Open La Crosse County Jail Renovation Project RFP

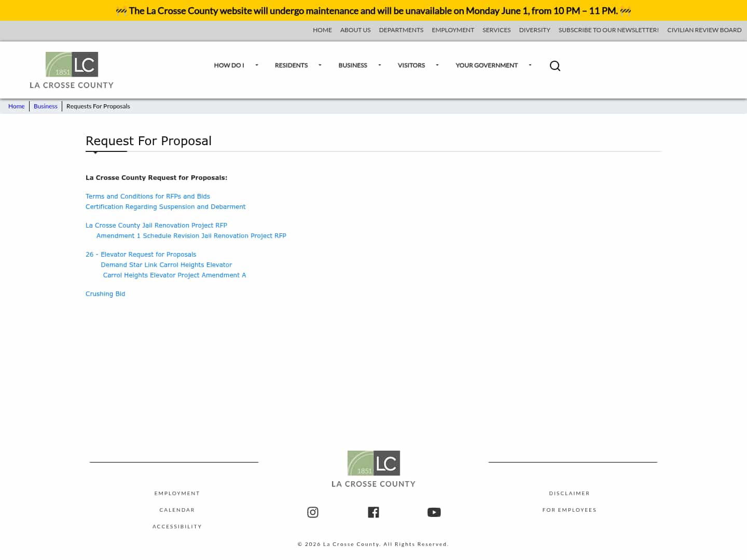(x=156, y=226)
